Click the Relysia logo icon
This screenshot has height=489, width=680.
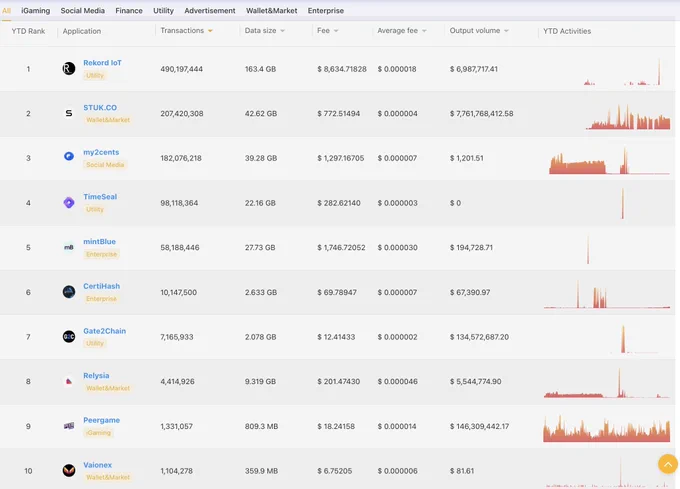pyautogui.click(x=69, y=381)
